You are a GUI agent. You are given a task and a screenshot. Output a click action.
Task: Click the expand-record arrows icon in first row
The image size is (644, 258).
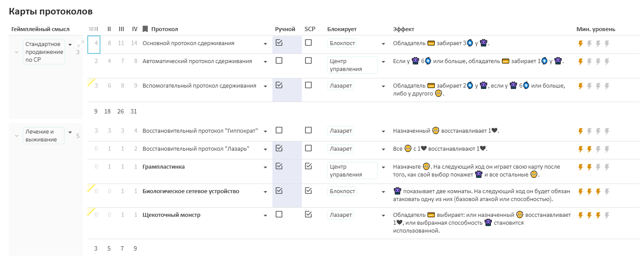pyautogui.click(x=80, y=44)
